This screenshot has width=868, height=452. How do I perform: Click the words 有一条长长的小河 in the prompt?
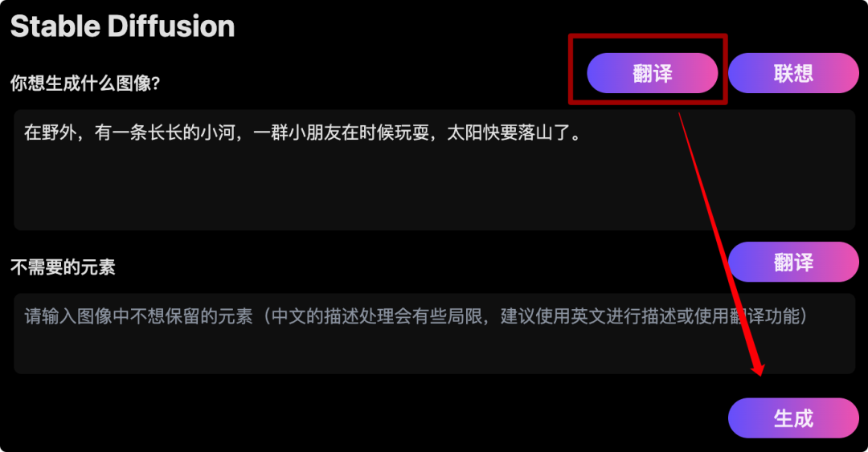point(165,132)
